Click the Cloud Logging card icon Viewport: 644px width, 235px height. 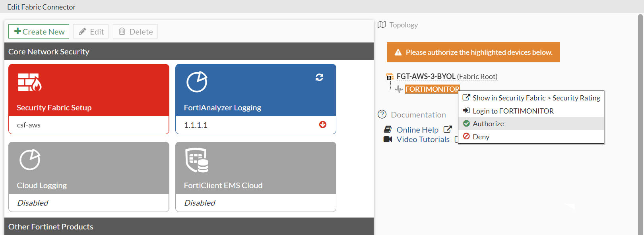click(x=30, y=160)
